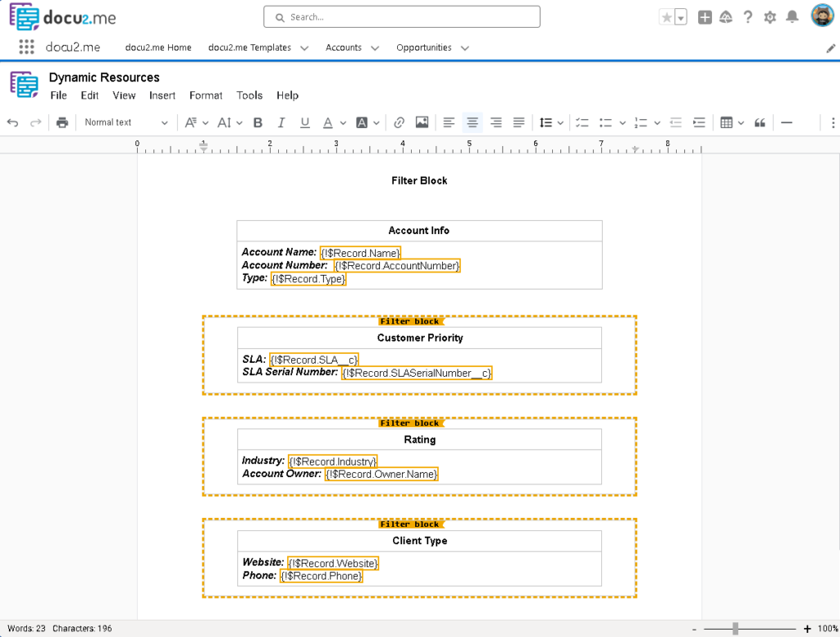Align text to the right
Screen dimensions: 840x637
click(x=496, y=123)
